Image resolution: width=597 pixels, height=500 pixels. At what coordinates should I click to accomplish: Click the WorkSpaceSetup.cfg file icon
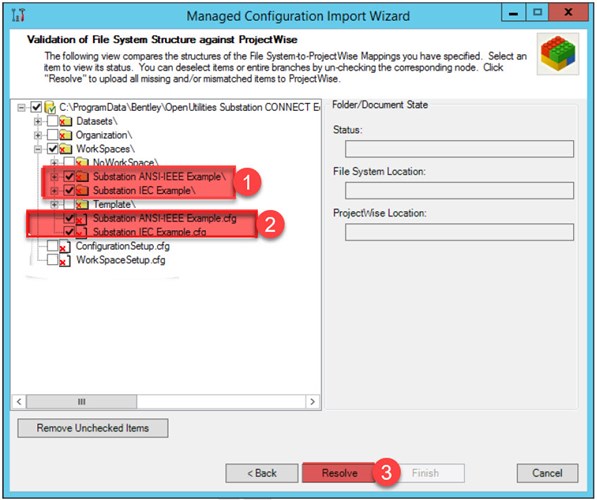pos(65,260)
